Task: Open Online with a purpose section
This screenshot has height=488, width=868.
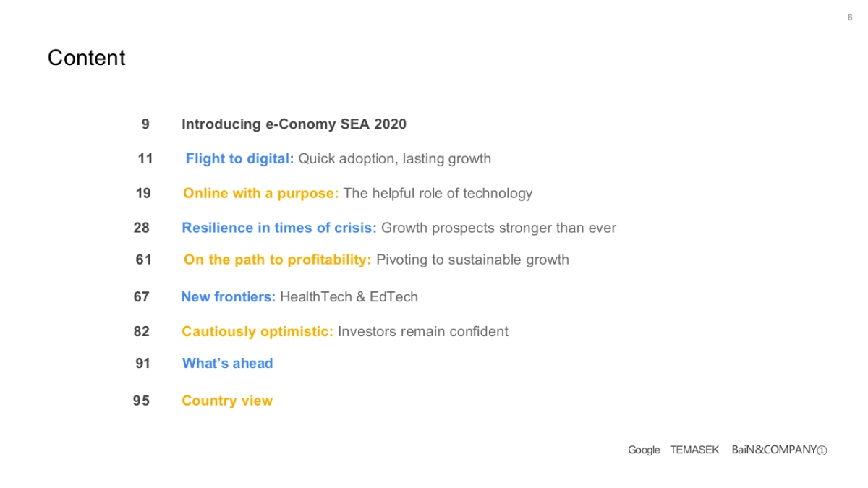Action: (x=357, y=194)
